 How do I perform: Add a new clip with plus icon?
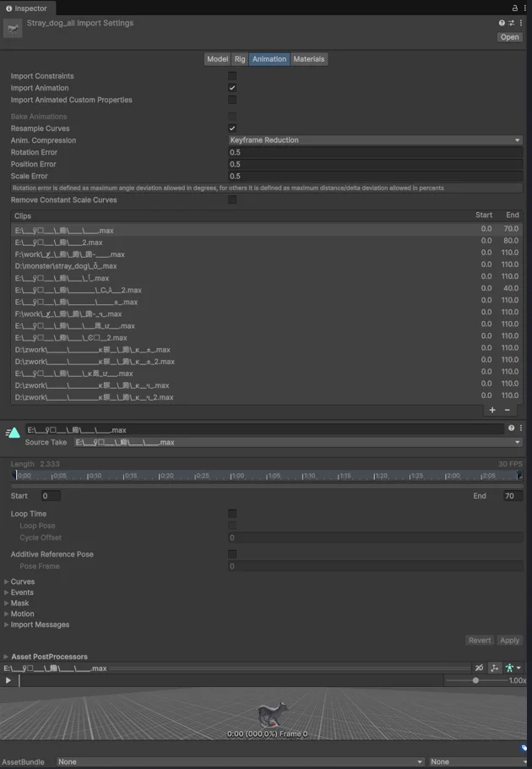pos(492,410)
